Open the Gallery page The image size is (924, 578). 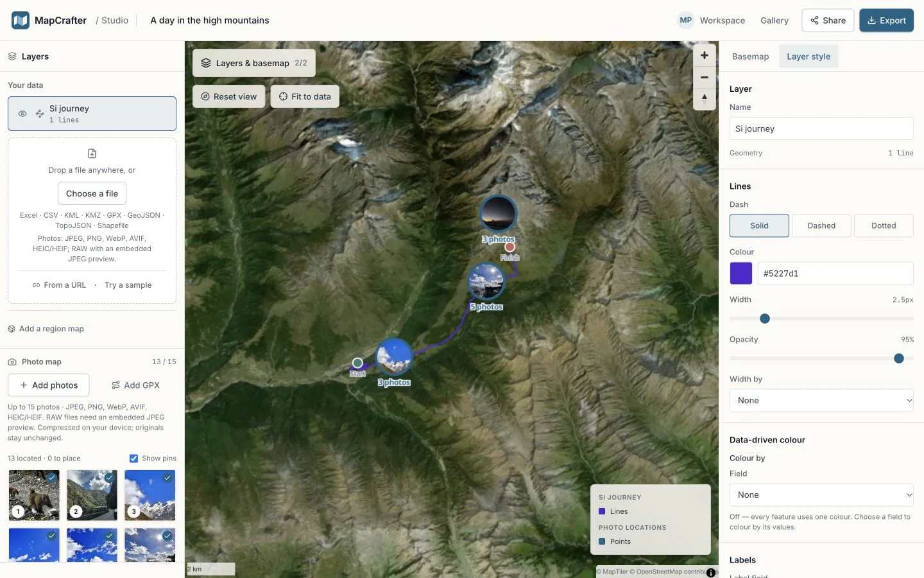tap(774, 21)
